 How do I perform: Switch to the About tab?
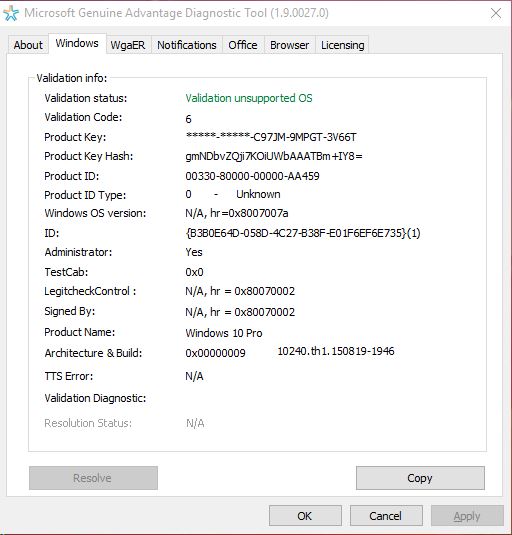[x=28, y=45]
